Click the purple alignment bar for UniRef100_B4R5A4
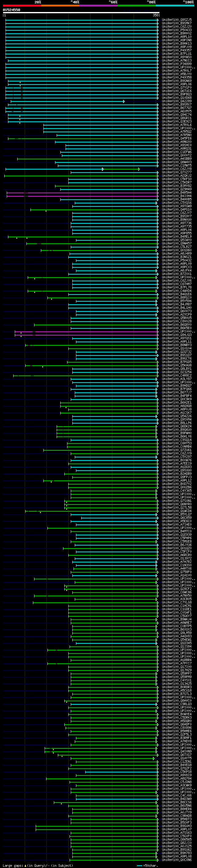This screenshot has height=868, width=197. [x=83, y=193]
